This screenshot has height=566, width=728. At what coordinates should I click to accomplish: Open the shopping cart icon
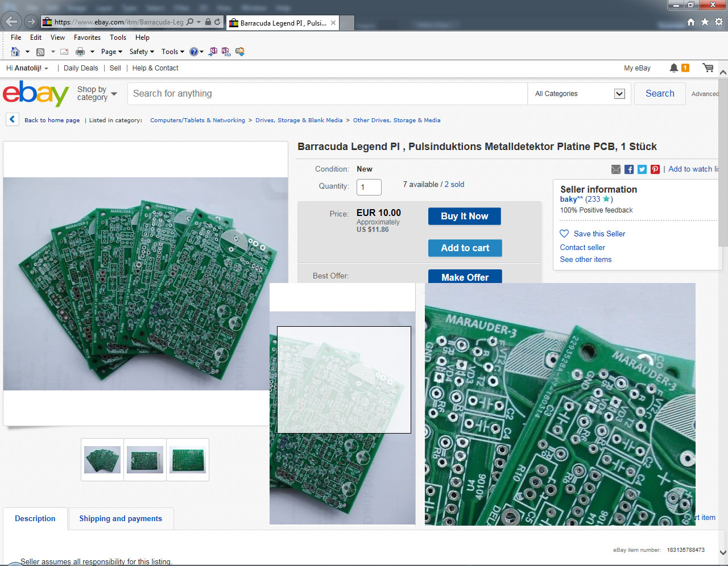708,68
